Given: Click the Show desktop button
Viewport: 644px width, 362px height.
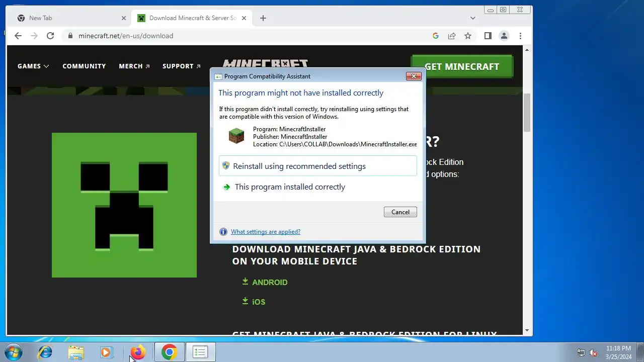Looking at the screenshot, I should [640, 352].
